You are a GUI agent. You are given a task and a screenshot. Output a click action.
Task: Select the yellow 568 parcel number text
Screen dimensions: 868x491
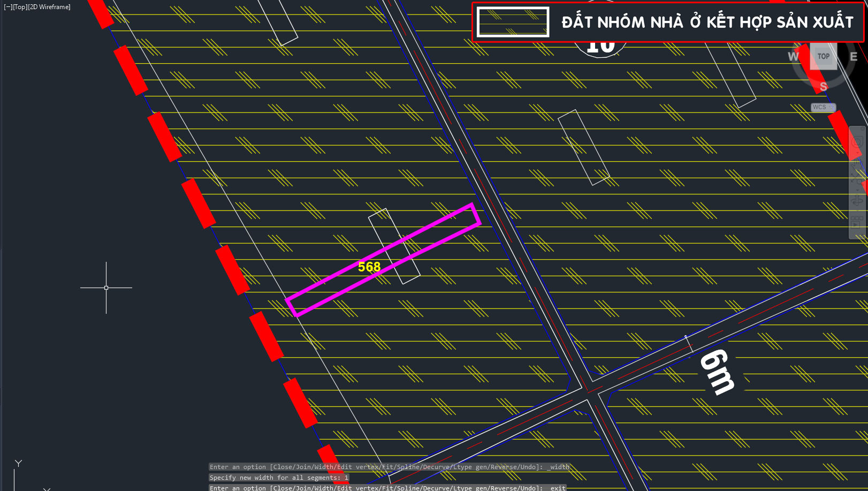click(369, 267)
